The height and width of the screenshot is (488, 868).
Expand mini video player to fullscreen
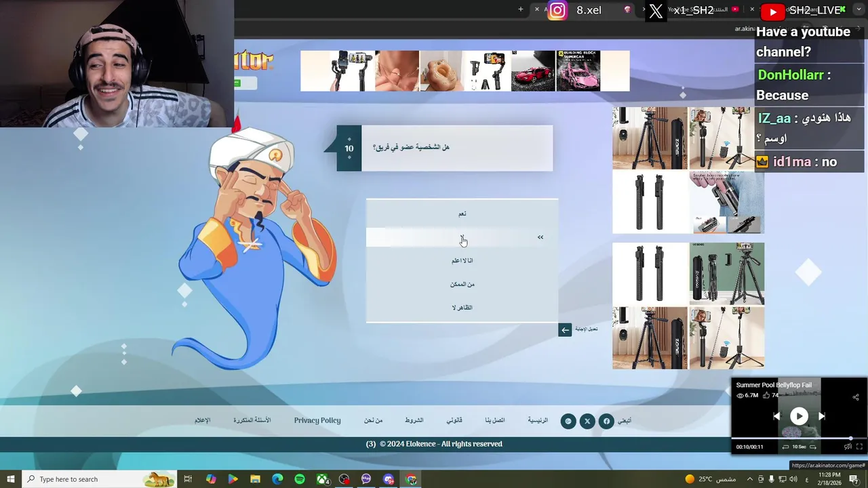pyautogui.click(x=860, y=447)
